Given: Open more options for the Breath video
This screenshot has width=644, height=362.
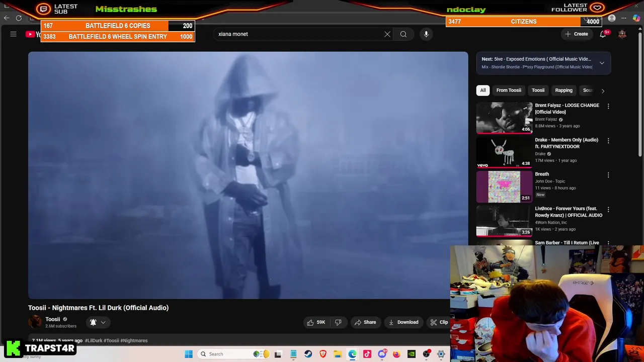Looking at the screenshot, I should (x=608, y=175).
